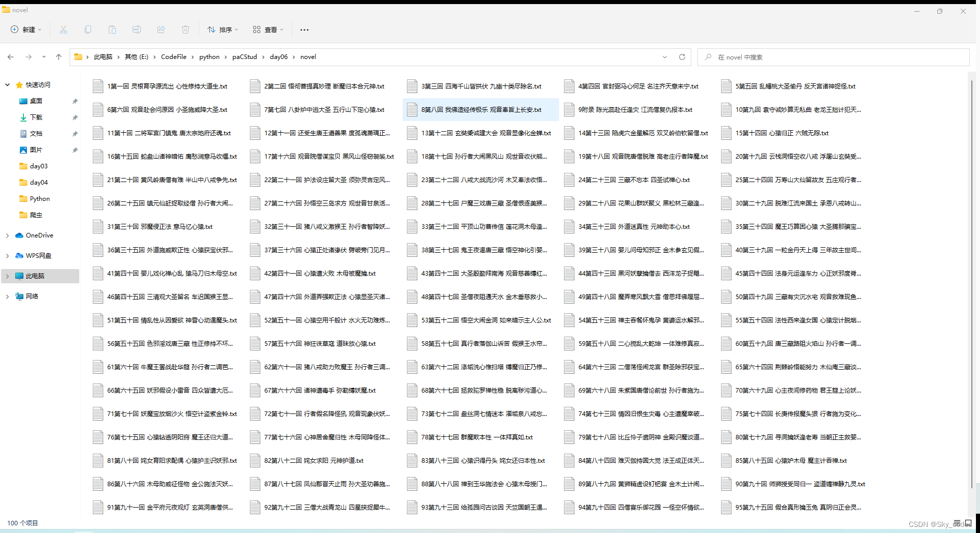Expand the WPS网盘 tree node
Screen dimensions: 980x533
coord(7,256)
